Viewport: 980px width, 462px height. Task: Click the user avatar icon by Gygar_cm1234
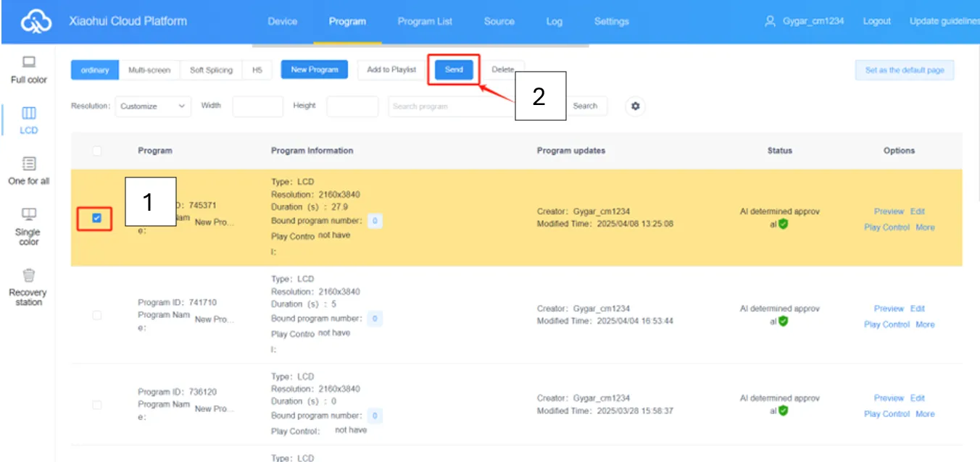point(770,21)
